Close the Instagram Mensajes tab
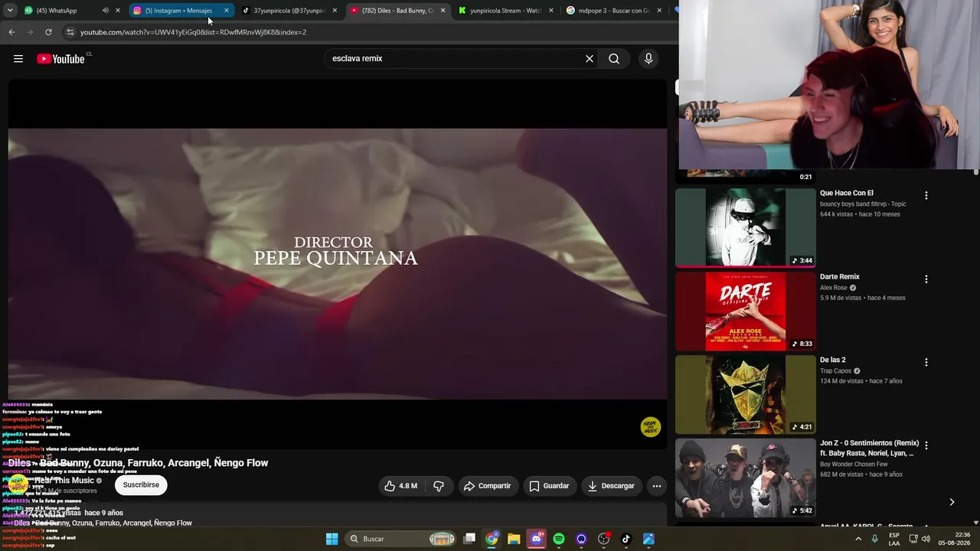This screenshot has width=980, height=551. [x=227, y=11]
